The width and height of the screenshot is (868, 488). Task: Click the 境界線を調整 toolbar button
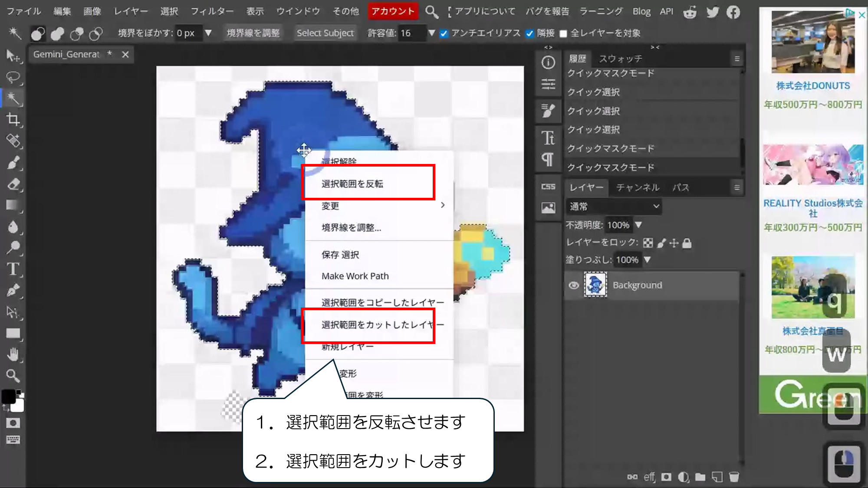click(253, 33)
